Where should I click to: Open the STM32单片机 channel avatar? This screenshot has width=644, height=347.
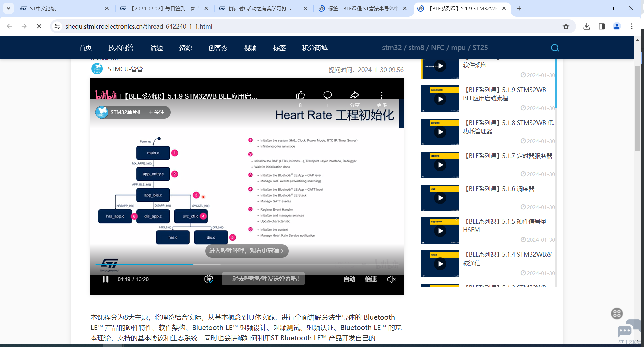point(102,112)
